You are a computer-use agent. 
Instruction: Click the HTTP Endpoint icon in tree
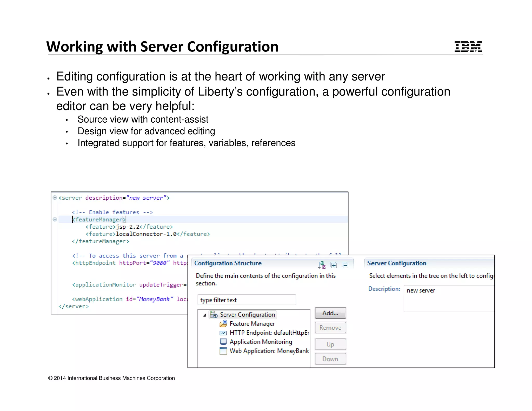[x=223, y=333]
